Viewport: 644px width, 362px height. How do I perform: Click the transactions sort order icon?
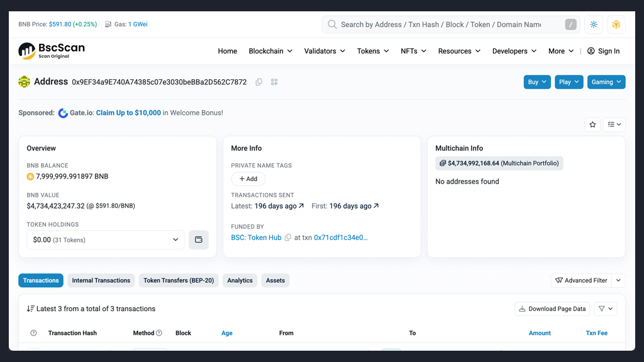(30, 309)
